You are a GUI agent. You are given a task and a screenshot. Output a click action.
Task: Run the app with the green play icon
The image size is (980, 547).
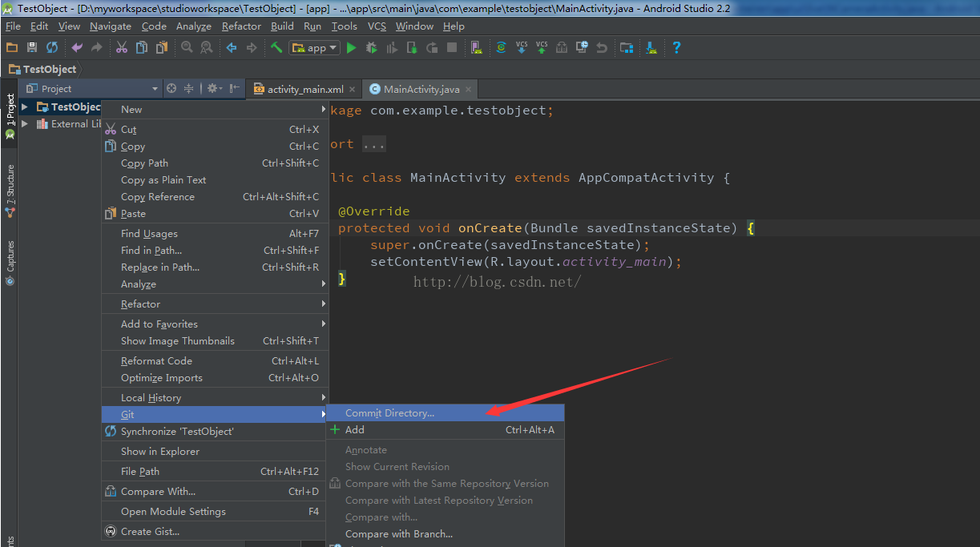(x=351, y=47)
